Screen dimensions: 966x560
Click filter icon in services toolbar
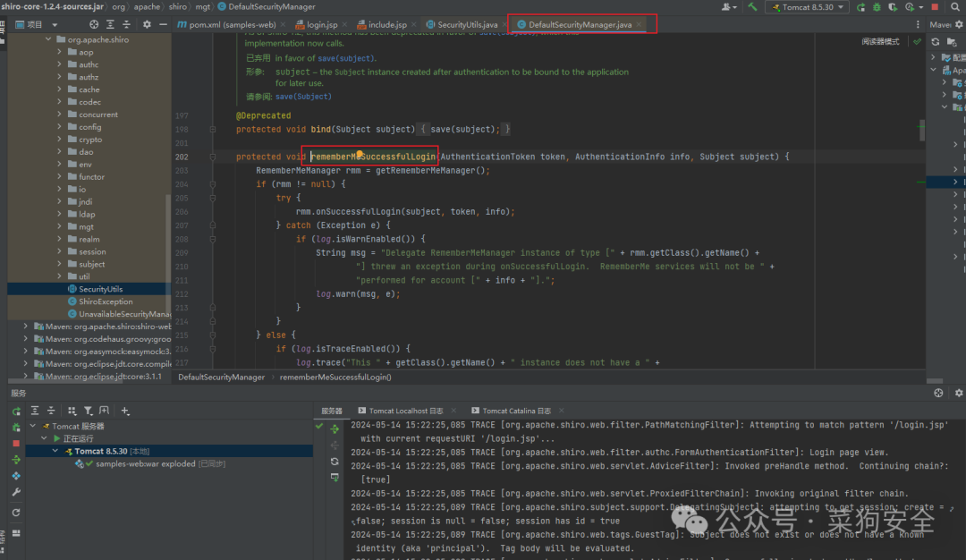(88, 411)
